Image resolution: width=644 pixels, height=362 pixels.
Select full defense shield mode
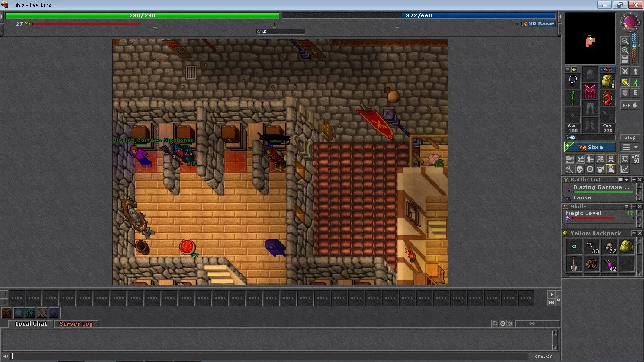click(625, 93)
